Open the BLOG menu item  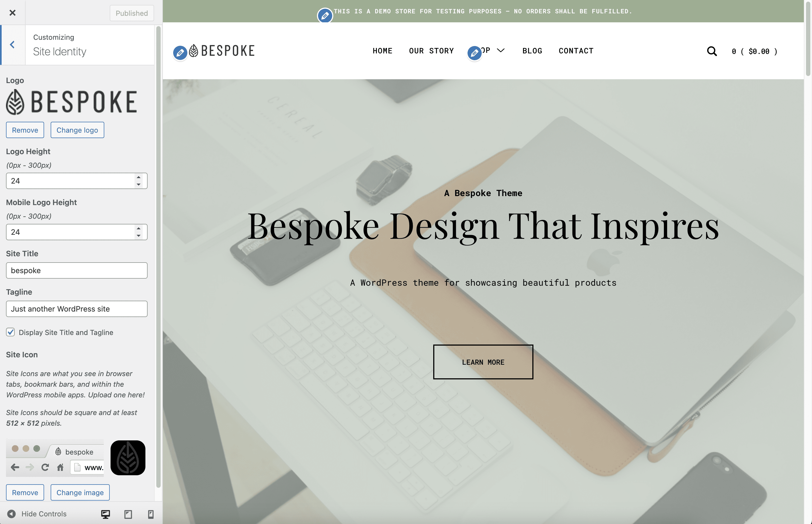coord(532,51)
